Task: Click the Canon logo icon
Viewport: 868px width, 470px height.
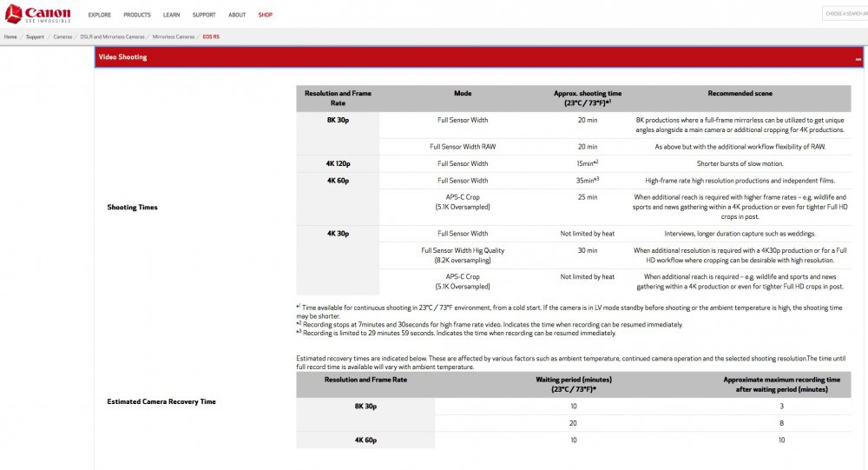Action: 13,14
